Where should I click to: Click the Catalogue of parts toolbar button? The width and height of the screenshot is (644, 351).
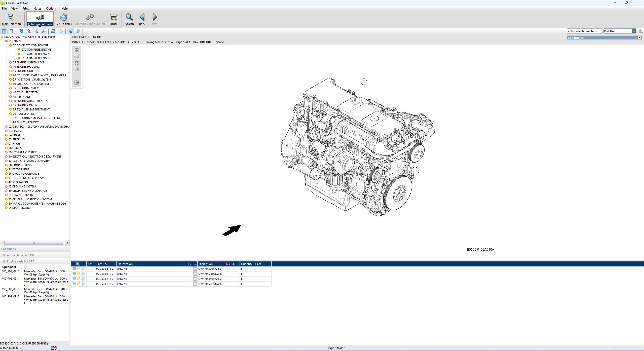[40, 19]
